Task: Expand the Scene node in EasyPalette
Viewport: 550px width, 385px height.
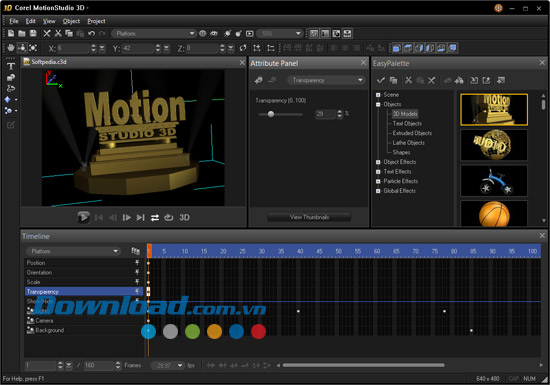Action: click(x=378, y=95)
